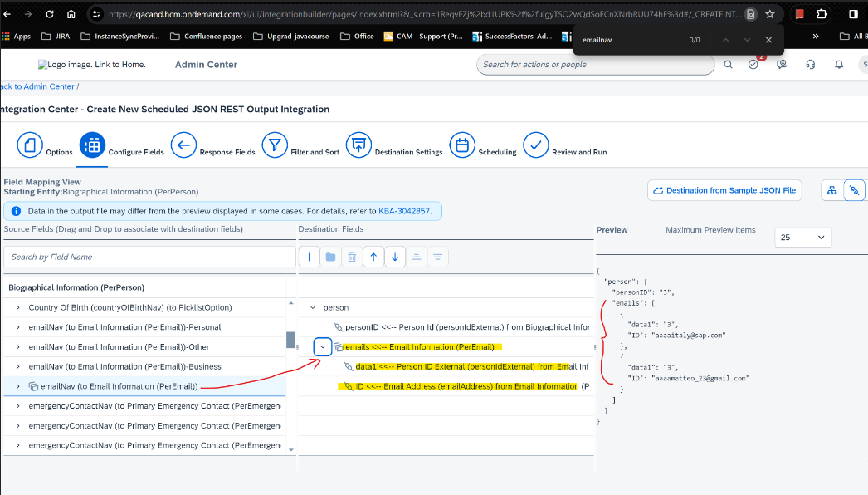The image size is (868, 495).
Task: Click the source list scroll-down arrow
Action: click(291, 450)
